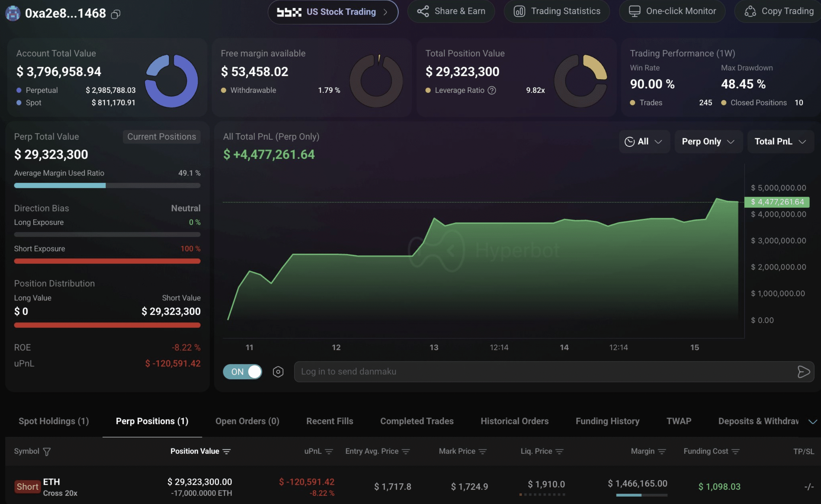Click the Short Exposure red bar
The height and width of the screenshot is (504, 821).
(x=107, y=261)
